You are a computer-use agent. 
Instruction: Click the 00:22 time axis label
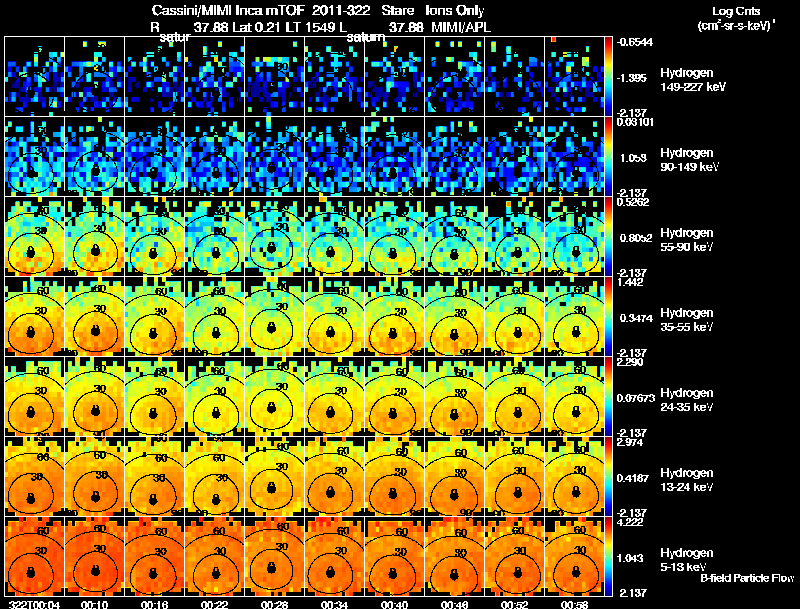click(x=215, y=604)
